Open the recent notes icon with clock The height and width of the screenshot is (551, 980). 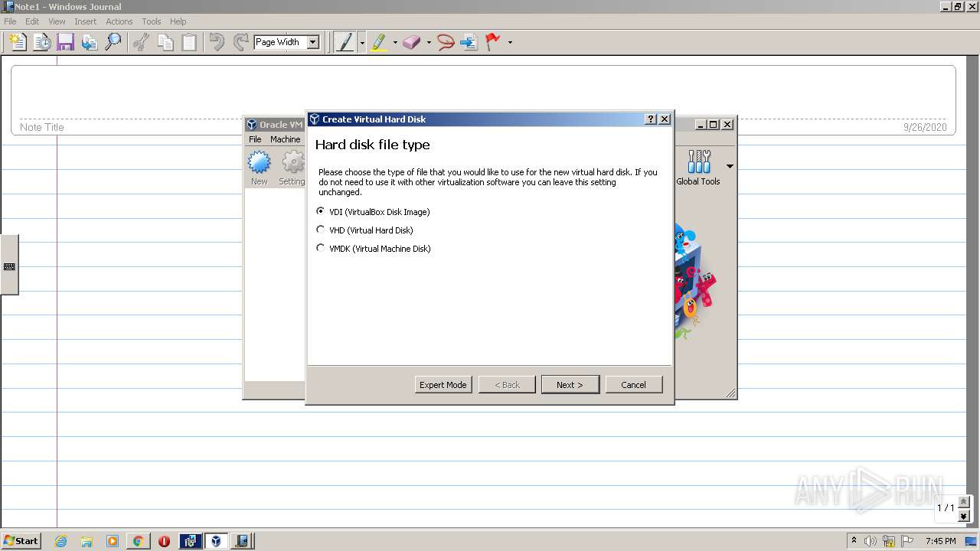click(x=41, y=42)
